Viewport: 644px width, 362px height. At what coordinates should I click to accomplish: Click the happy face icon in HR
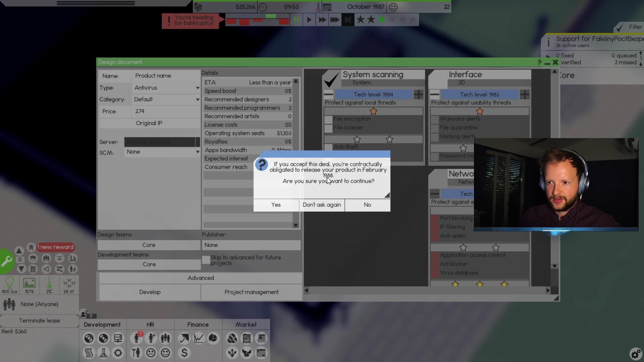(165, 353)
